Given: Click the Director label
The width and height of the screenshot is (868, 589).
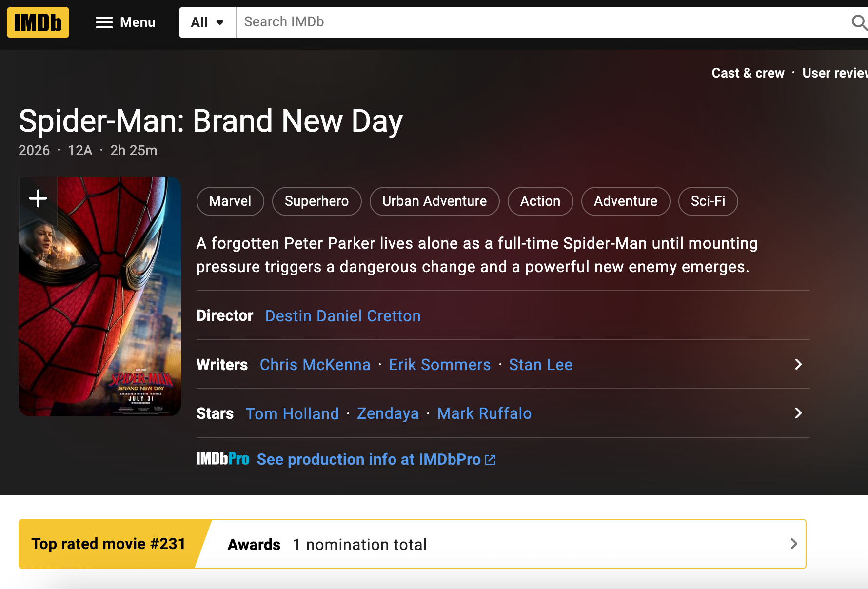Looking at the screenshot, I should coord(225,315).
